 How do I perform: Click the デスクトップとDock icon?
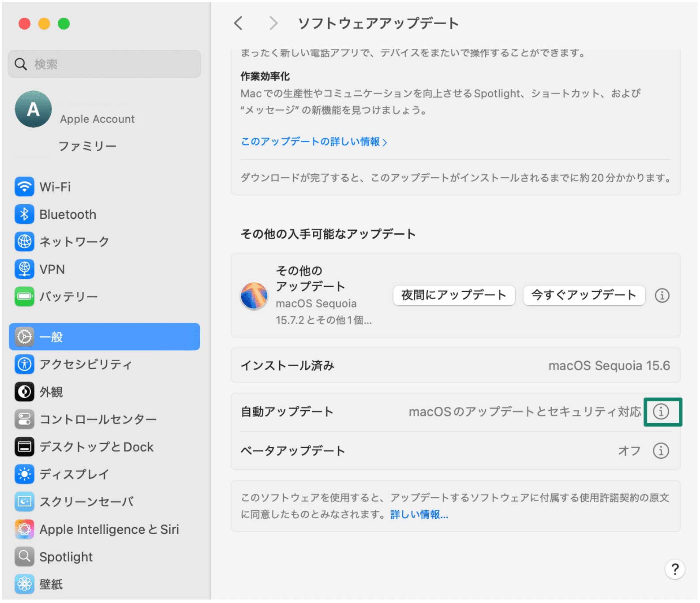pyautogui.click(x=24, y=447)
